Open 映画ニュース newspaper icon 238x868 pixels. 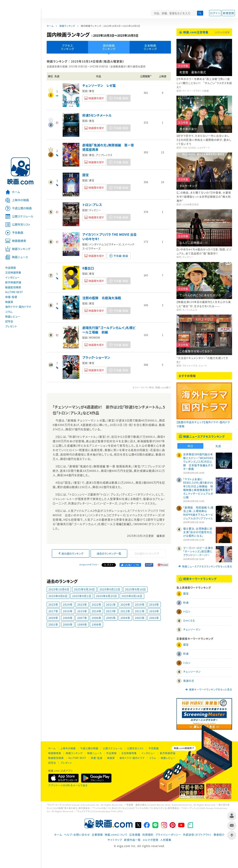point(8,257)
